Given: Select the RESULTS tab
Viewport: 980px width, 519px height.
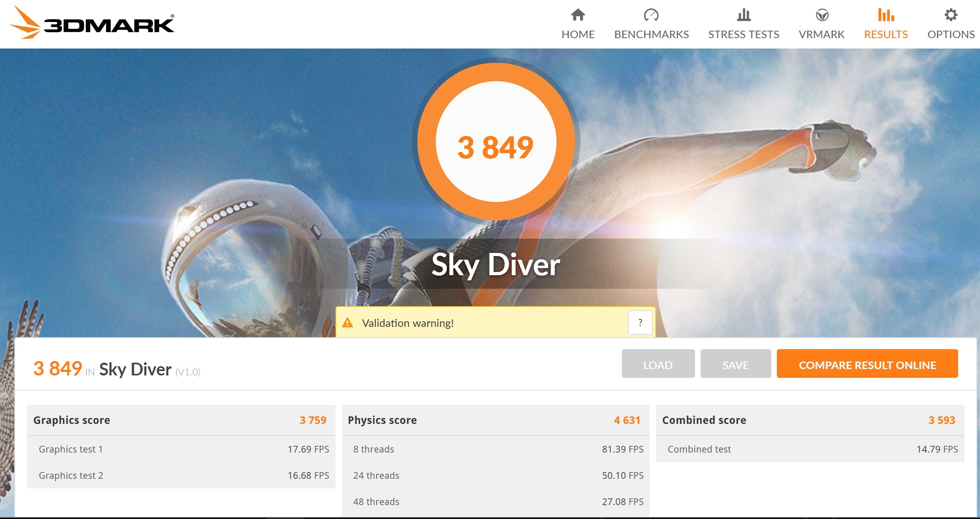Looking at the screenshot, I should (886, 24).
